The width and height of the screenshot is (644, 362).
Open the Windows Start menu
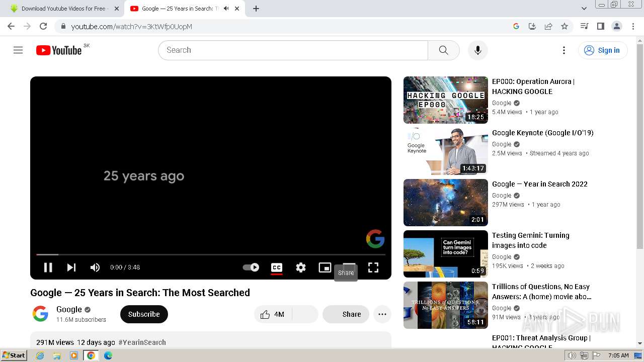14,355
